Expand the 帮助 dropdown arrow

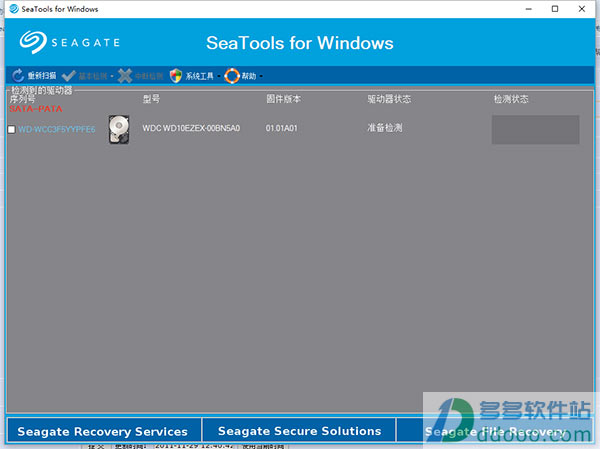261,76
